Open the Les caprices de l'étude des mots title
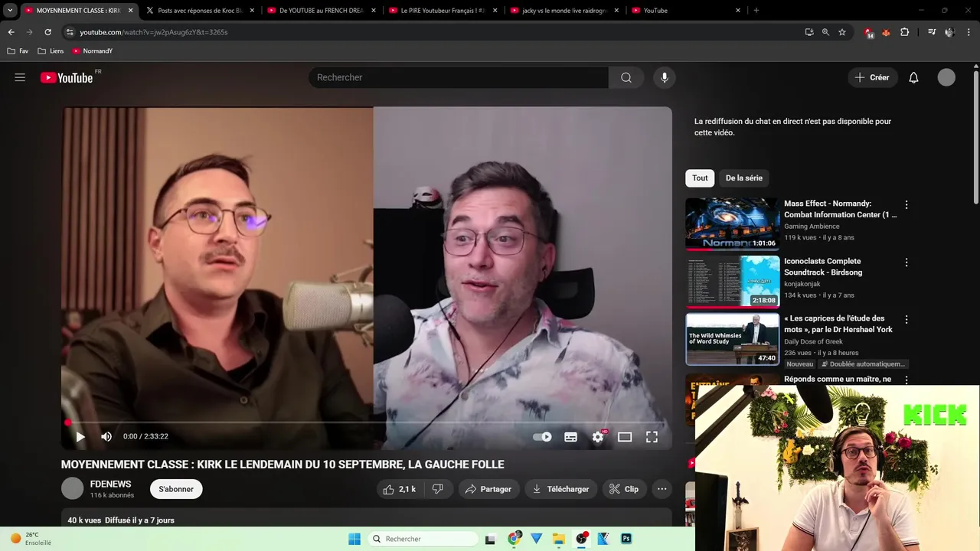 click(x=838, y=324)
